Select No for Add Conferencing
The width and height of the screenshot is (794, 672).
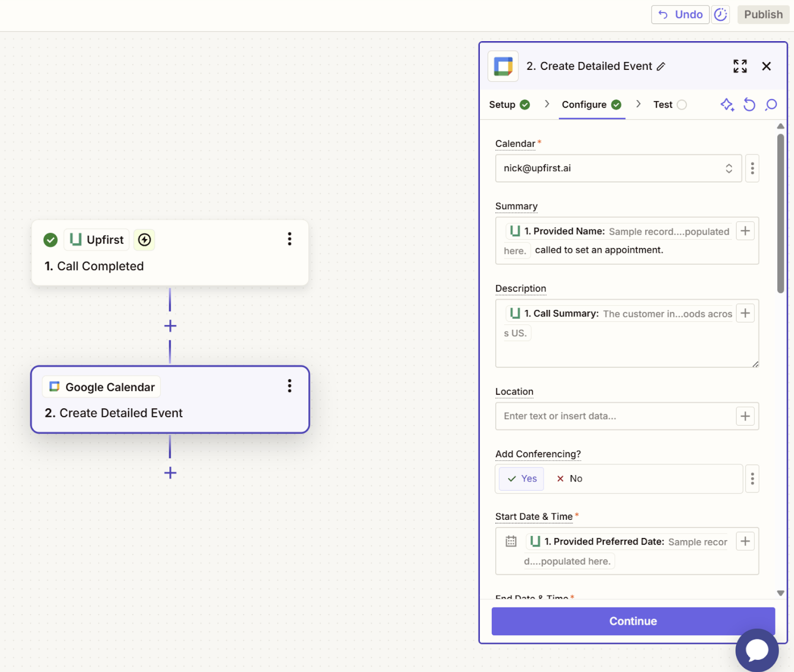(569, 479)
